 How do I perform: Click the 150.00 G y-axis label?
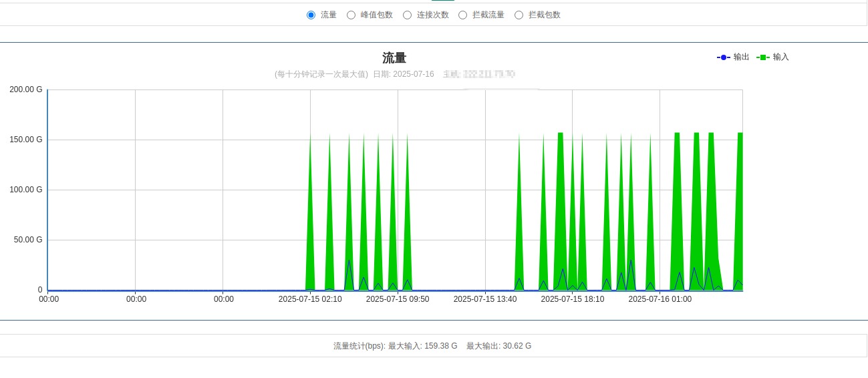pos(26,140)
